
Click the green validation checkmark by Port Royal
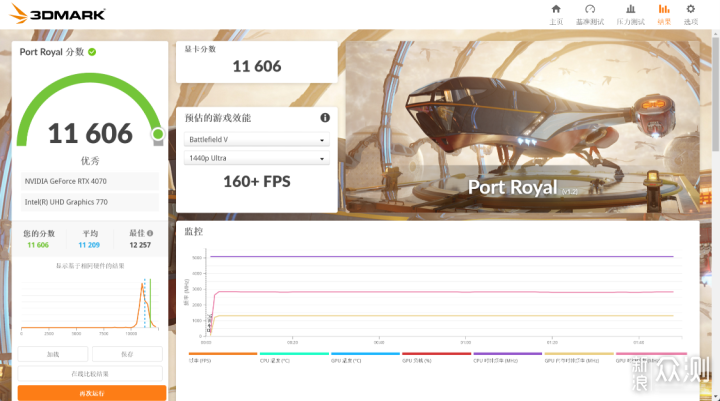[92, 51]
